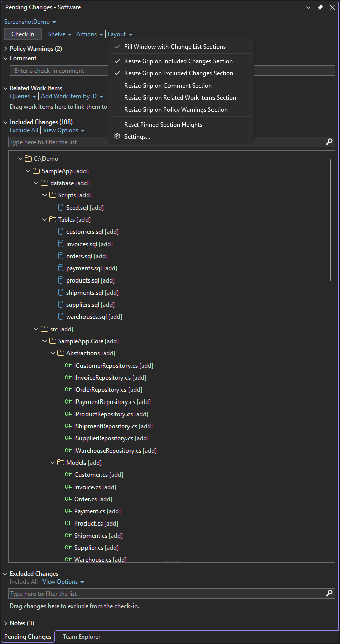Viewport: 340px width, 644px height.
Task: Click the C# icon of Supplier.cs
Action: coord(68,548)
